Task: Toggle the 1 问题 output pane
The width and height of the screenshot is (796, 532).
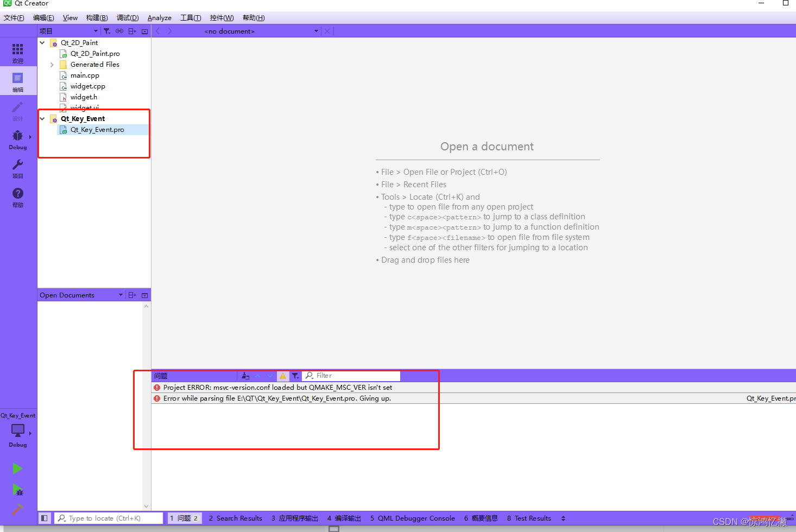Action: (185, 518)
